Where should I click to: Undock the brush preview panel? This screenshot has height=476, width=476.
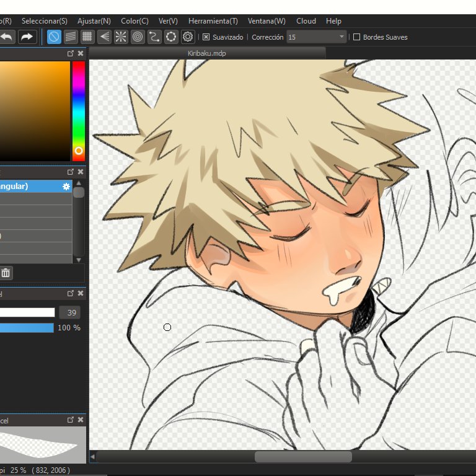point(71,420)
